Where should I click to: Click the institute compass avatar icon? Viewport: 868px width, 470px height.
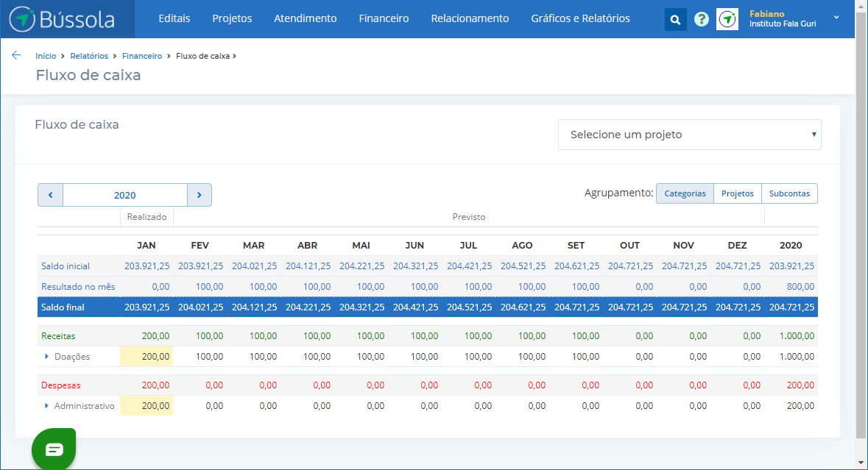pos(727,19)
